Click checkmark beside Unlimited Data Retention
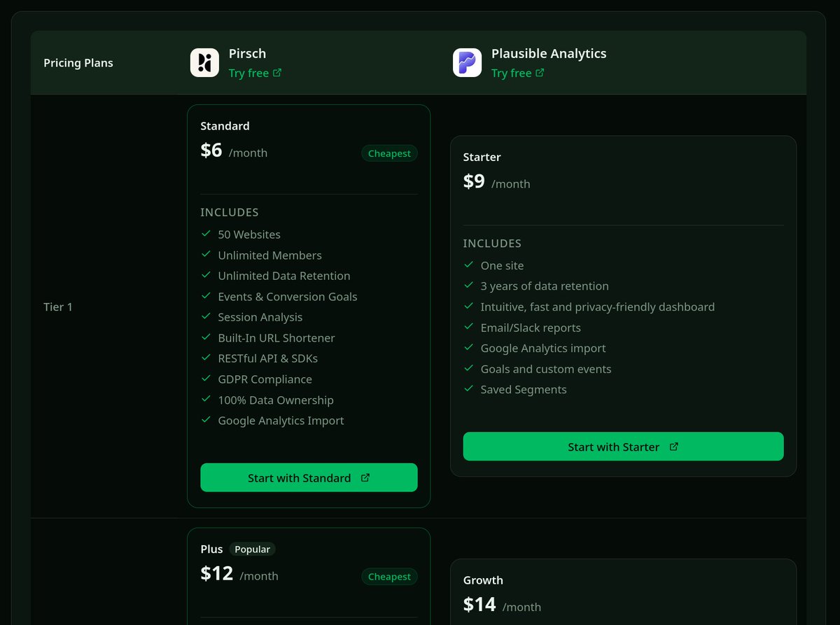Viewport: 840px width, 625px height. [206, 275]
